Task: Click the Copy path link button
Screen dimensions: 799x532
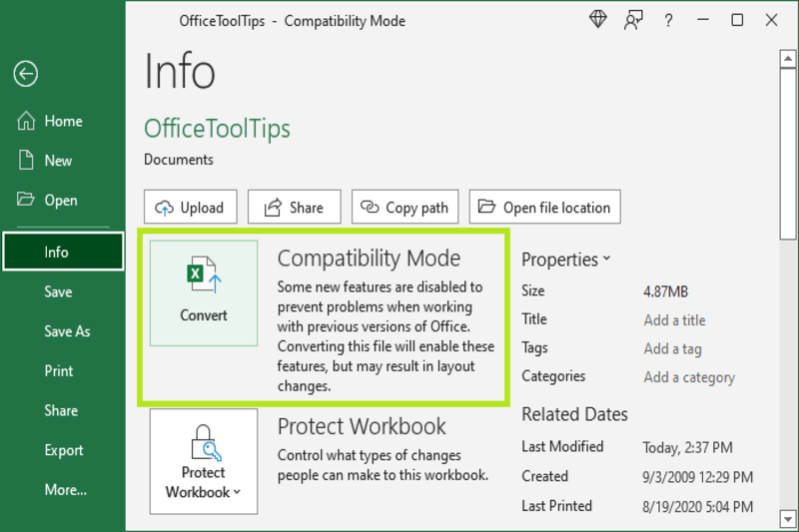Action: click(404, 208)
